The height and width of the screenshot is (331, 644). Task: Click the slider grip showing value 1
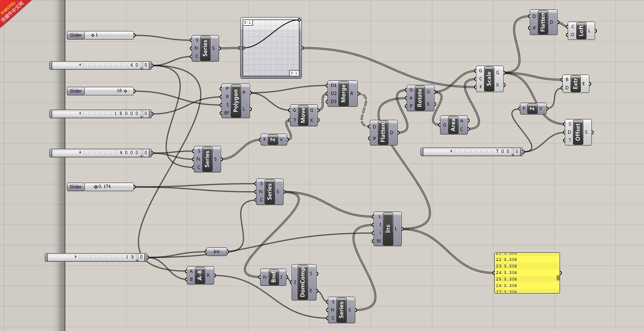coord(93,35)
